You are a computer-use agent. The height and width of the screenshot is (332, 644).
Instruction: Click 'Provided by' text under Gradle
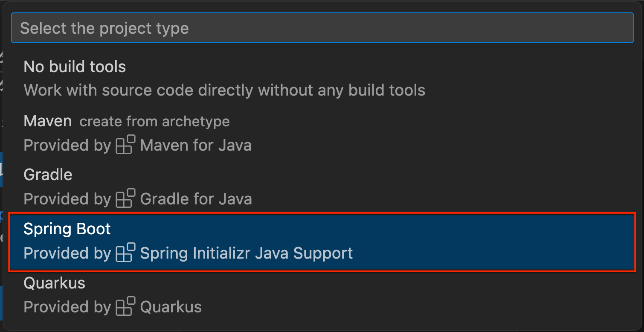click(67, 199)
